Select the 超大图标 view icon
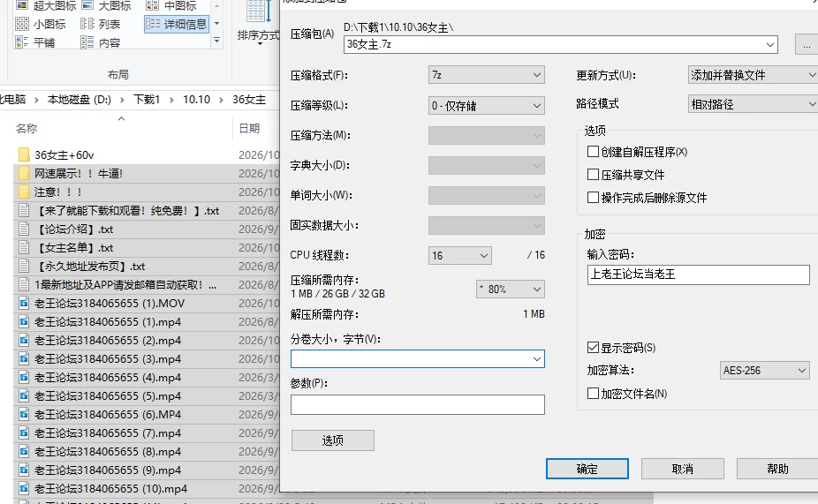818x504 pixels. [21, 5]
